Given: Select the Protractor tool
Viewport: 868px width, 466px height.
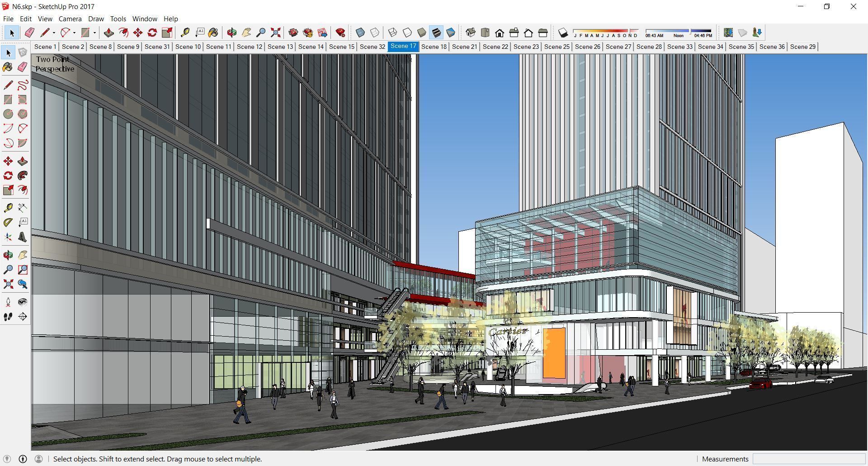Looking at the screenshot, I should click(x=8, y=223).
